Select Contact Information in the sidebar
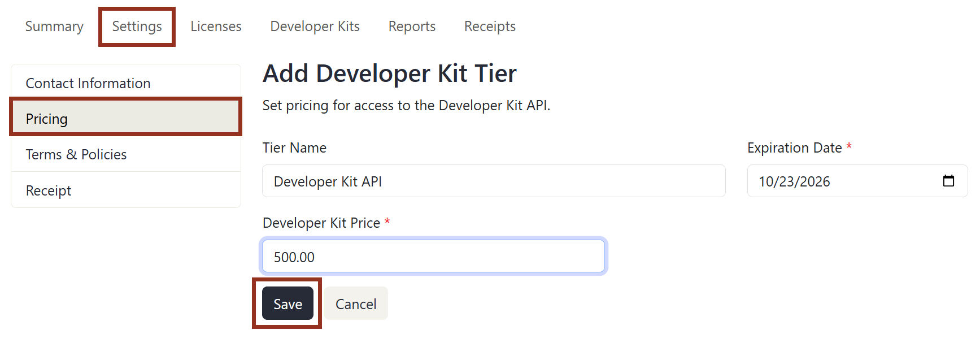 click(x=88, y=83)
